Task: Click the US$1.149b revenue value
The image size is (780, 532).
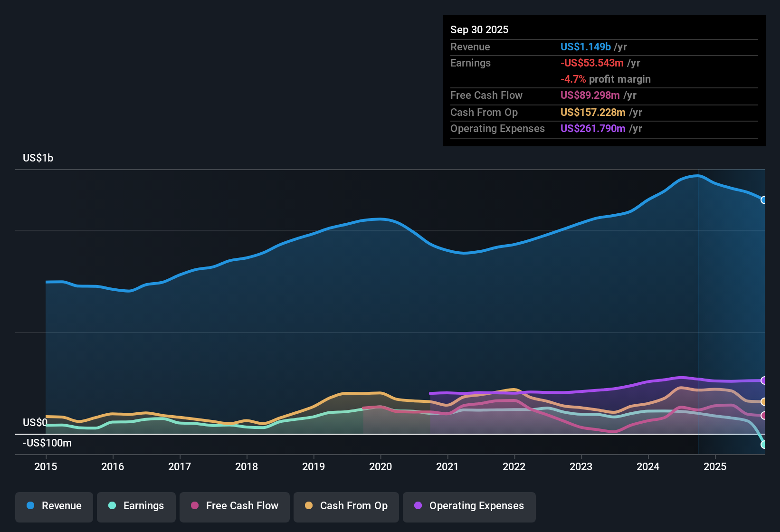Action: tap(585, 47)
